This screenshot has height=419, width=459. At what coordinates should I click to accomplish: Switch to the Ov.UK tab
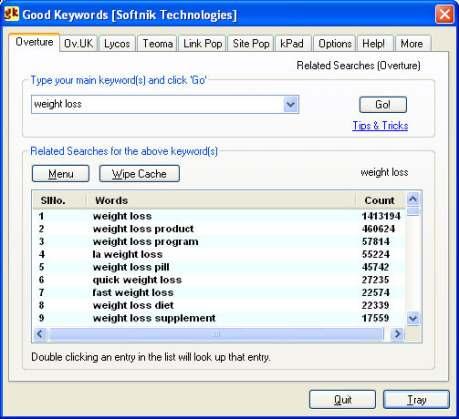[x=78, y=44]
